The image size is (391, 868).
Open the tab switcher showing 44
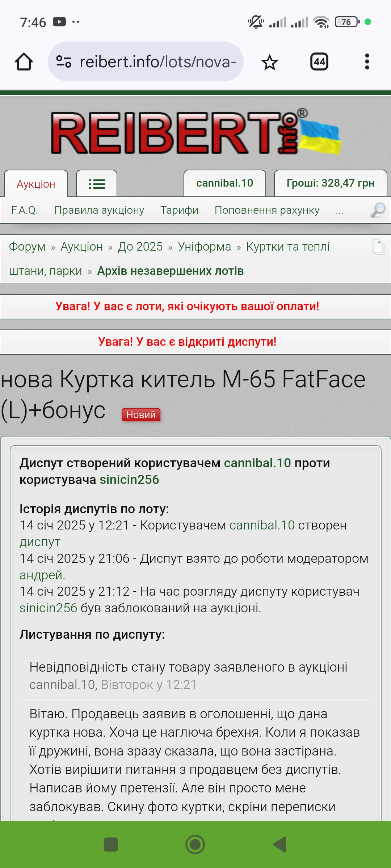pos(319,62)
